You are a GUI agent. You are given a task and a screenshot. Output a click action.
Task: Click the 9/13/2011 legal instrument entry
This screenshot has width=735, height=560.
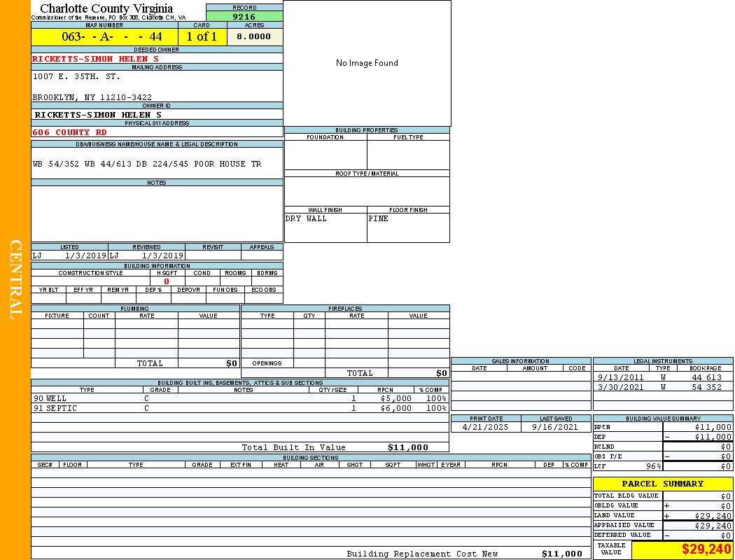pos(620,377)
